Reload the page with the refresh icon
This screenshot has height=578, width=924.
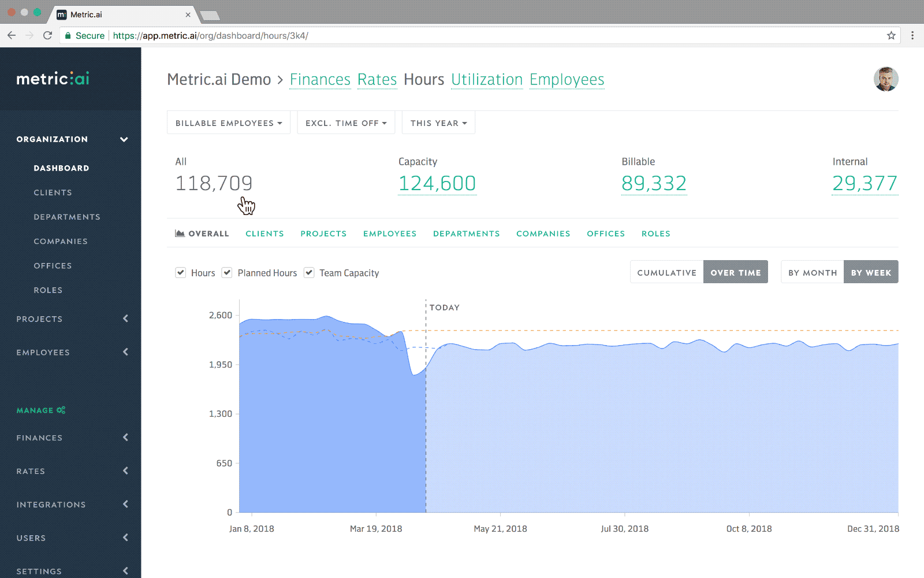pos(48,35)
